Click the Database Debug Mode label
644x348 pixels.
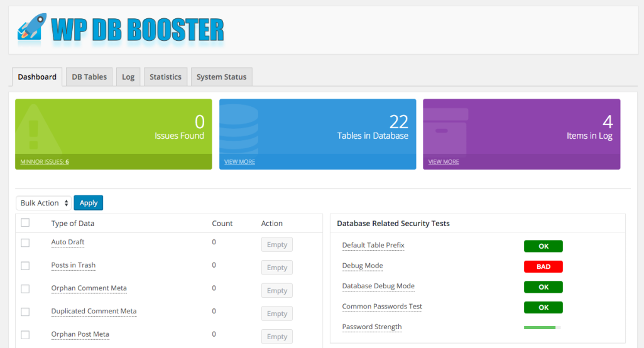[378, 286]
